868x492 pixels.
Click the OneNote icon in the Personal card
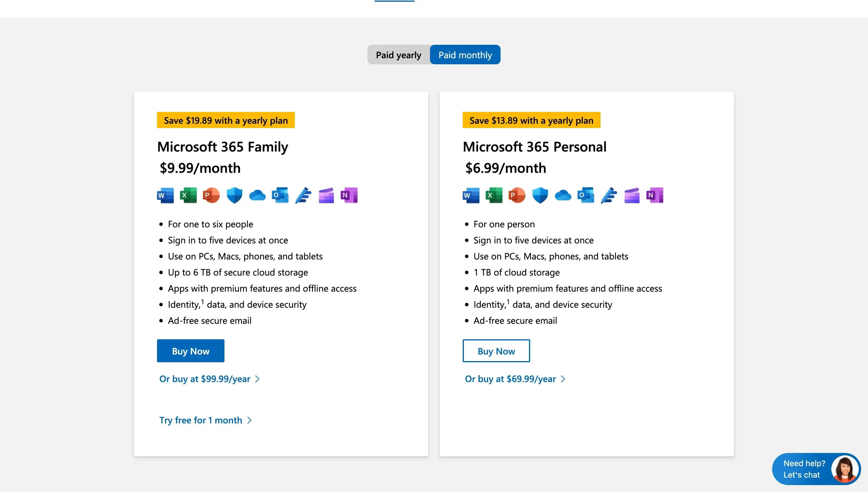pos(655,195)
